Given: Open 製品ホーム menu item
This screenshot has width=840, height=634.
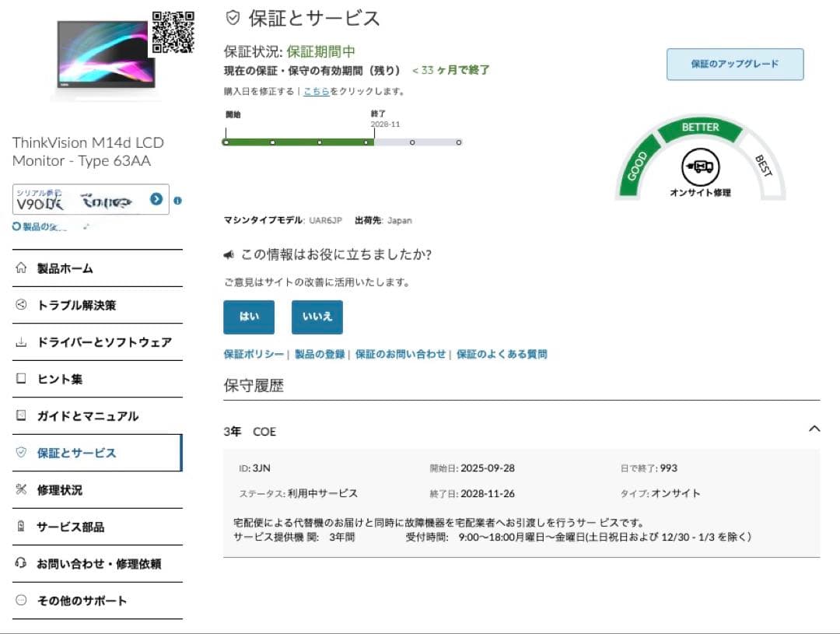Looking at the screenshot, I should [97, 268].
